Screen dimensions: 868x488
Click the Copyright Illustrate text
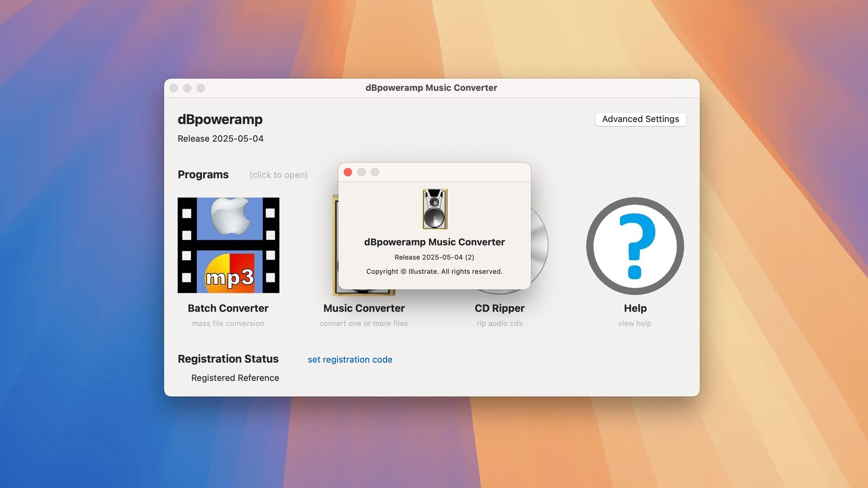(x=434, y=272)
